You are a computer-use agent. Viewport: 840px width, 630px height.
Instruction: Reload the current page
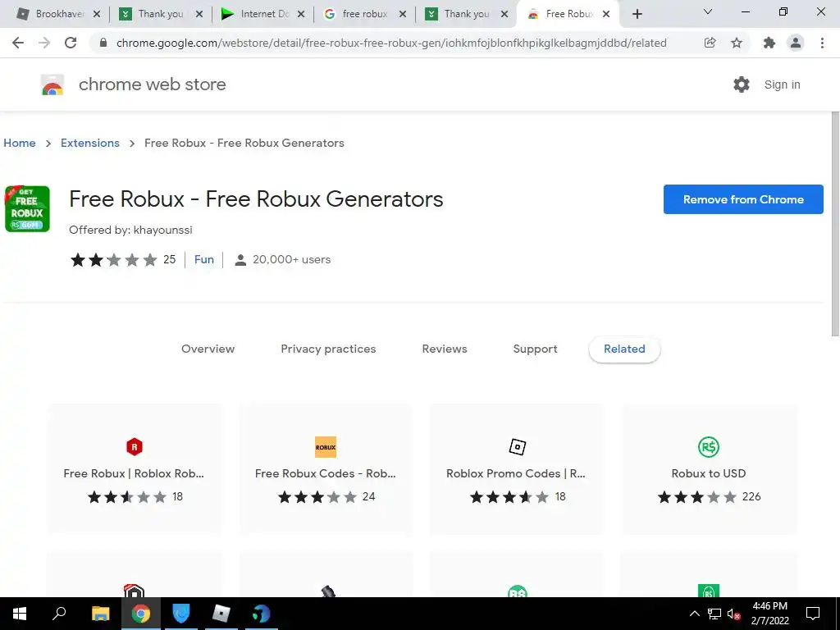click(71, 43)
